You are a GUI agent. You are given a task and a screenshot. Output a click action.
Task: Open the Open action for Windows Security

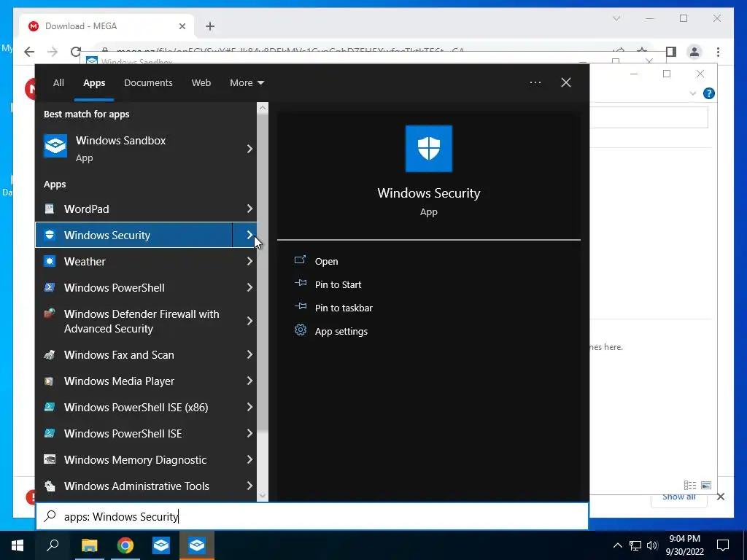point(326,261)
